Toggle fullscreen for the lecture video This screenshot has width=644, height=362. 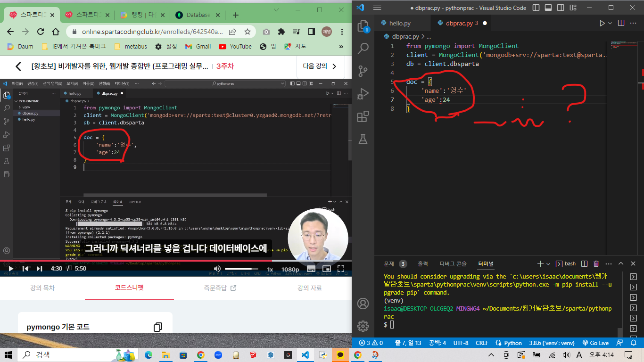pos(341,269)
